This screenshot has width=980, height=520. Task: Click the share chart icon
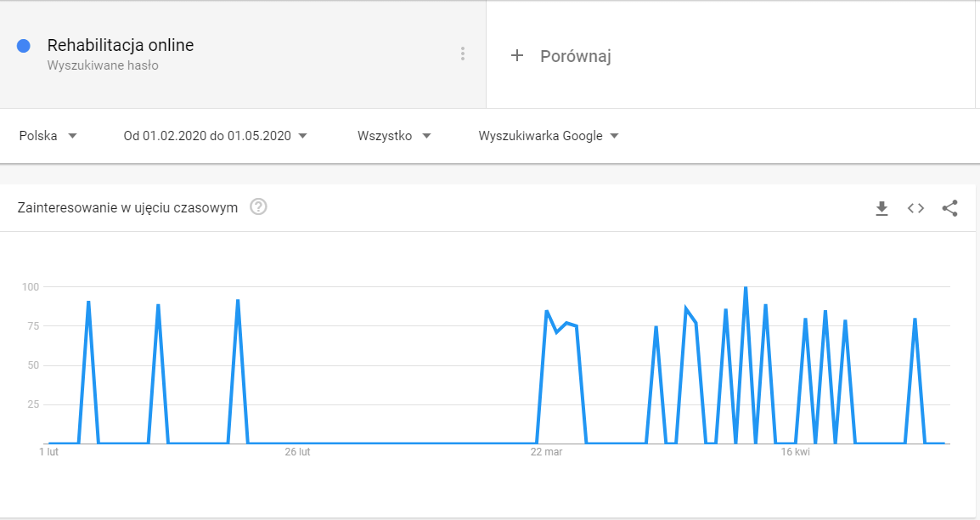pyautogui.click(x=949, y=208)
